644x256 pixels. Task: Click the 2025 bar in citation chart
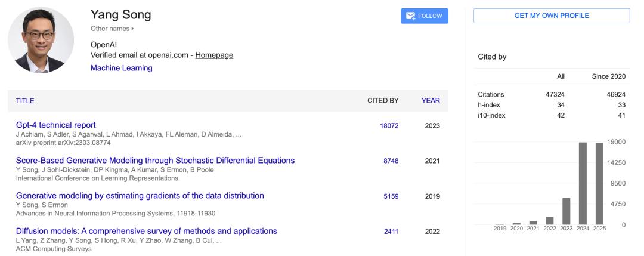pos(599,184)
